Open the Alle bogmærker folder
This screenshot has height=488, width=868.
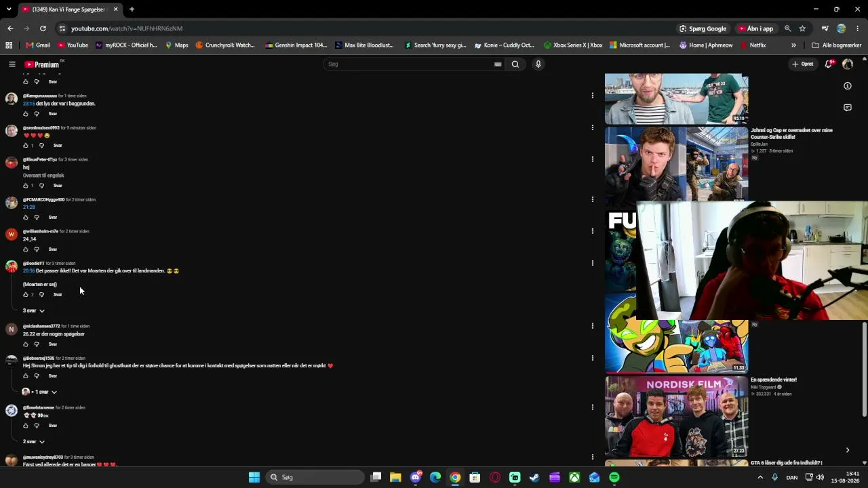tap(836, 45)
